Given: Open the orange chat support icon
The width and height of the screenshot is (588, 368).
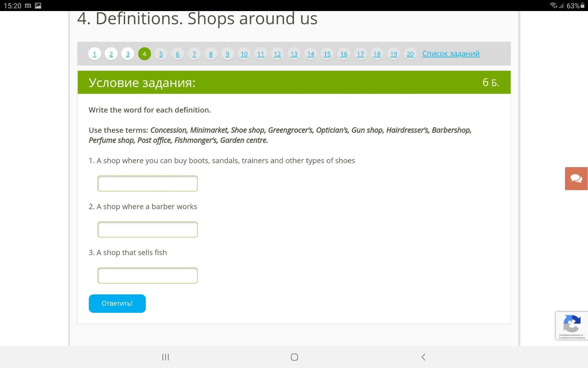Looking at the screenshot, I should [576, 178].
